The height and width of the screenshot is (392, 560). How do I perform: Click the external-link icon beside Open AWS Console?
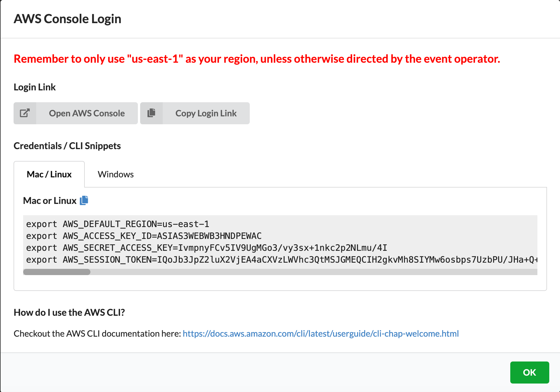[x=25, y=113]
